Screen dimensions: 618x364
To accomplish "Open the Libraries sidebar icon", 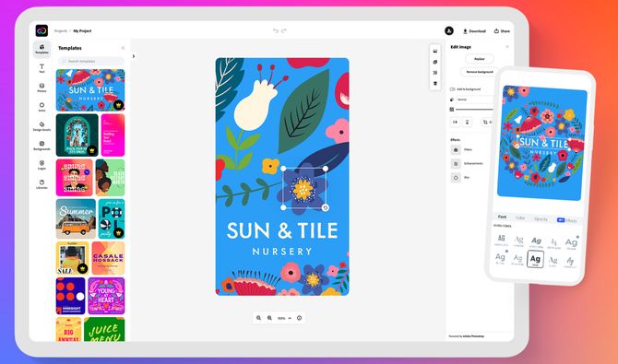I will (42, 184).
